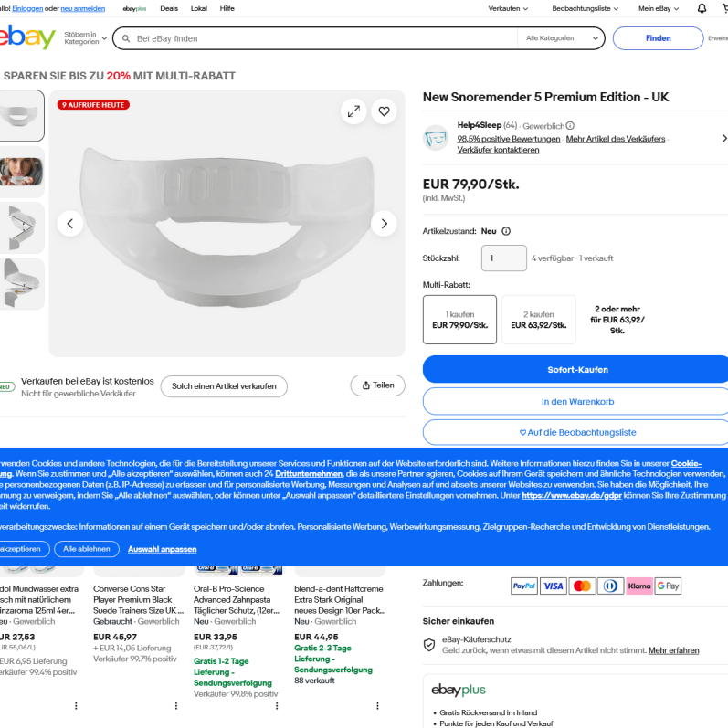Show previous product image arrow
Screen dimensions: 728x728
pyautogui.click(x=70, y=223)
